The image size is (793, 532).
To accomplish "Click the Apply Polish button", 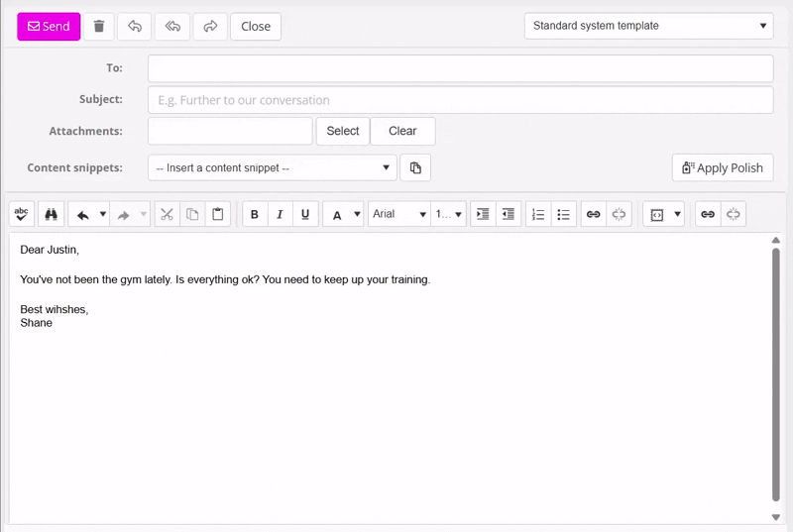I will pos(723,168).
